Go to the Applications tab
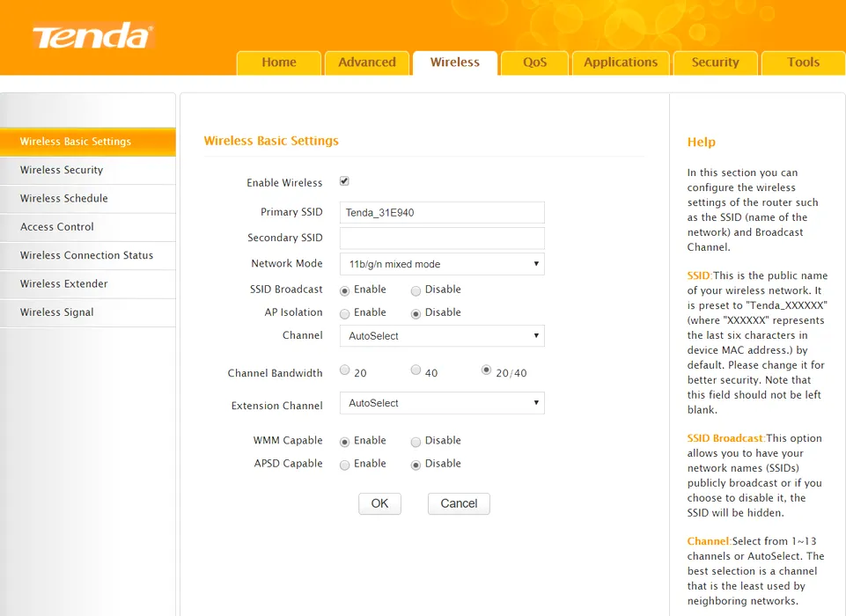The height and width of the screenshot is (616, 846). click(621, 62)
